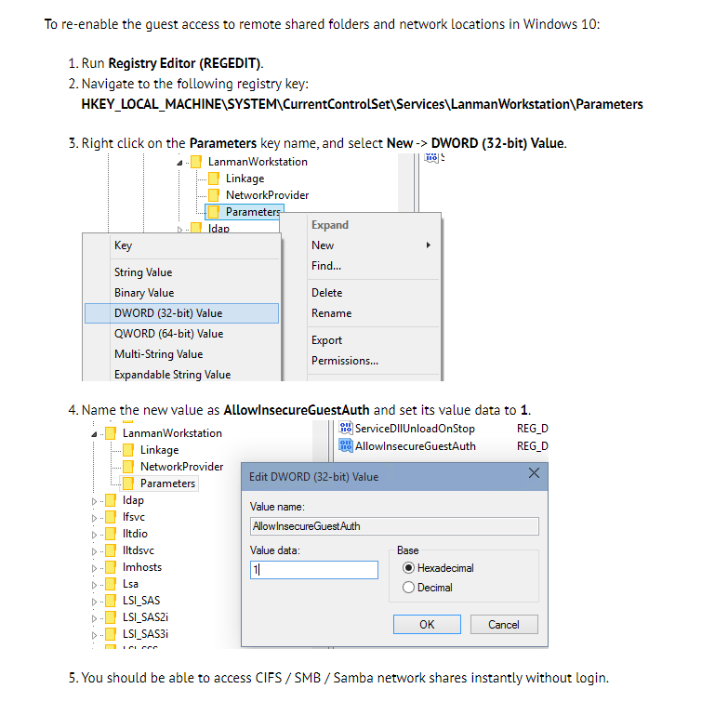
Task: Click OK in the Edit DWORD dialog
Action: (x=427, y=625)
